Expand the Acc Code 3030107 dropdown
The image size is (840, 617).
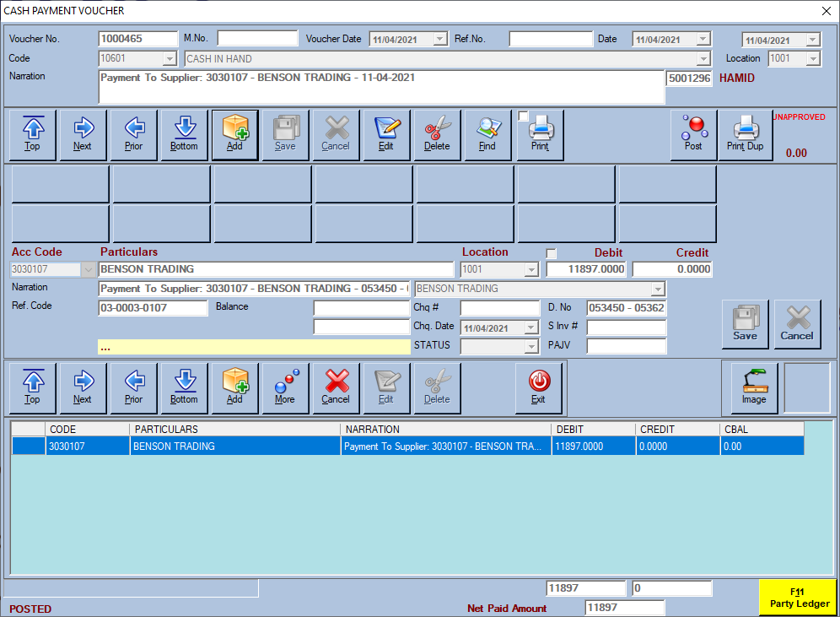coord(89,269)
